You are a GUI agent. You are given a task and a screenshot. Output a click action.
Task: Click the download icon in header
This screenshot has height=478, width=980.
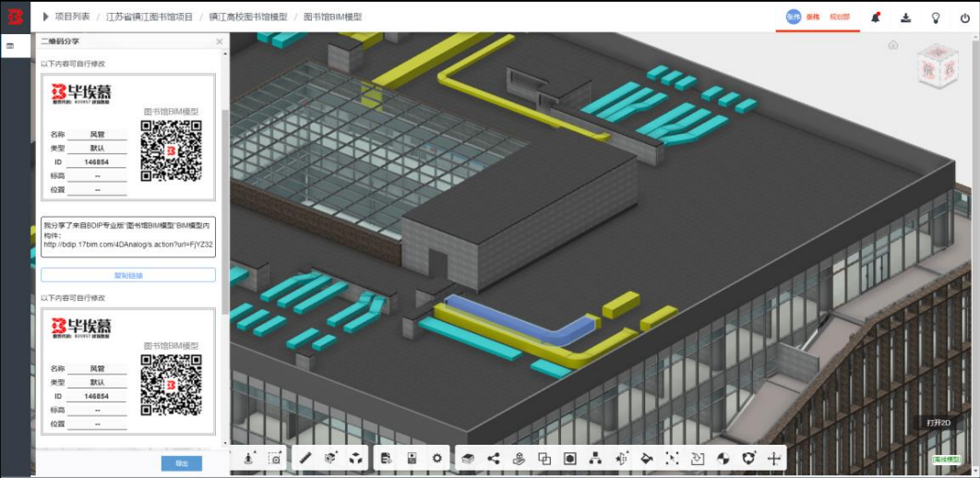coord(905,17)
